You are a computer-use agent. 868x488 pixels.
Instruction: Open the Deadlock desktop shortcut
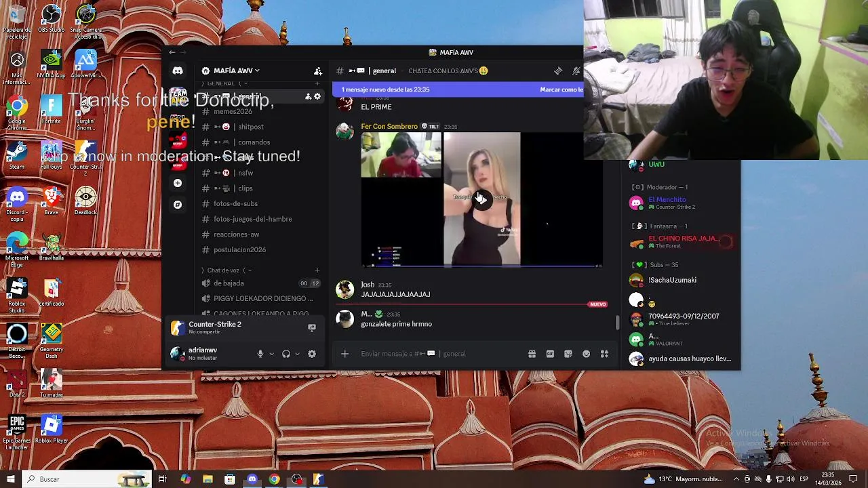pyautogui.click(x=85, y=201)
